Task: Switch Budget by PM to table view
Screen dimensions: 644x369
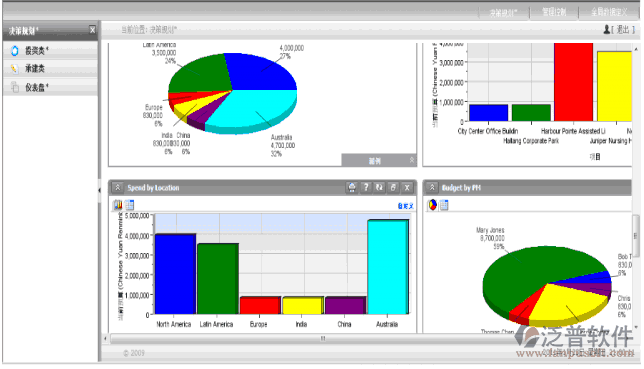Action: [x=444, y=205]
